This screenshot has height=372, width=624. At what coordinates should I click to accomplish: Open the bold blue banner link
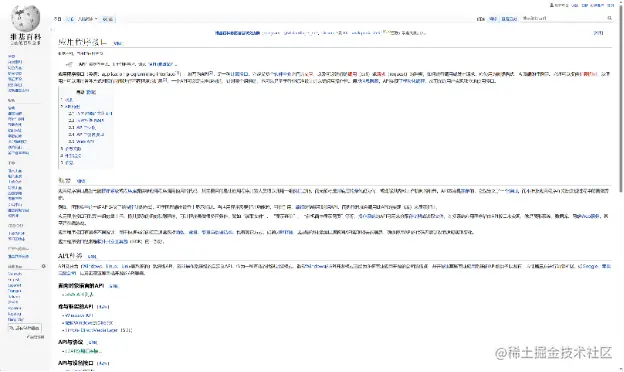(238, 33)
